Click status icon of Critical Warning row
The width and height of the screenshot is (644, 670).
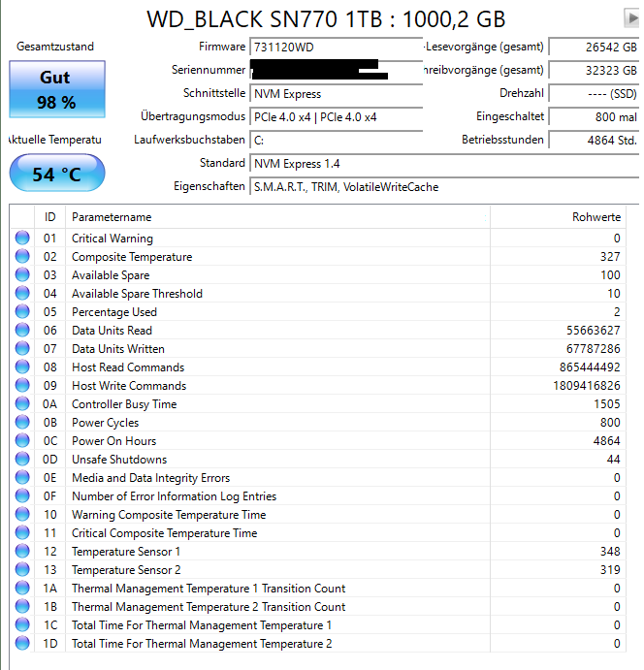(22, 238)
